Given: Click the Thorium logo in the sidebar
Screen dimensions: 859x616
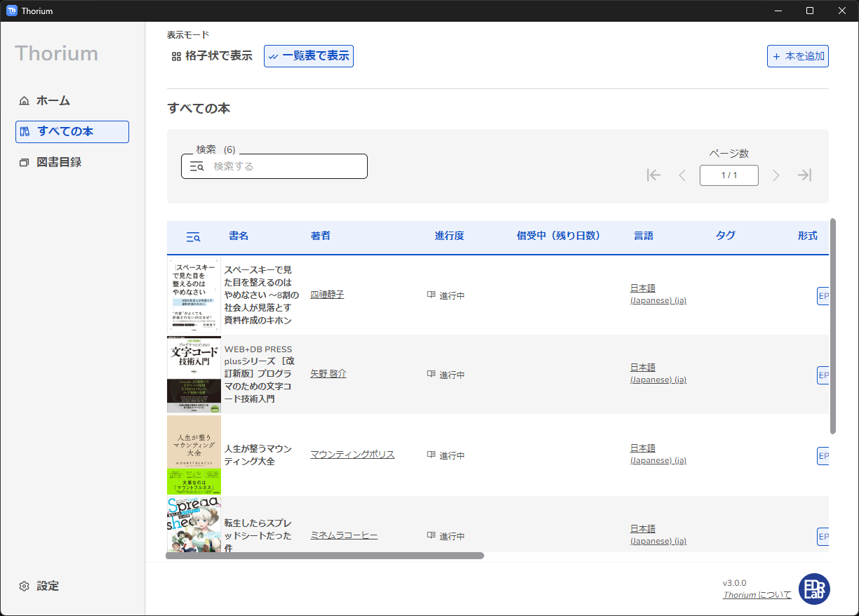Looking at the screenshot, I should tap(56, 53).
